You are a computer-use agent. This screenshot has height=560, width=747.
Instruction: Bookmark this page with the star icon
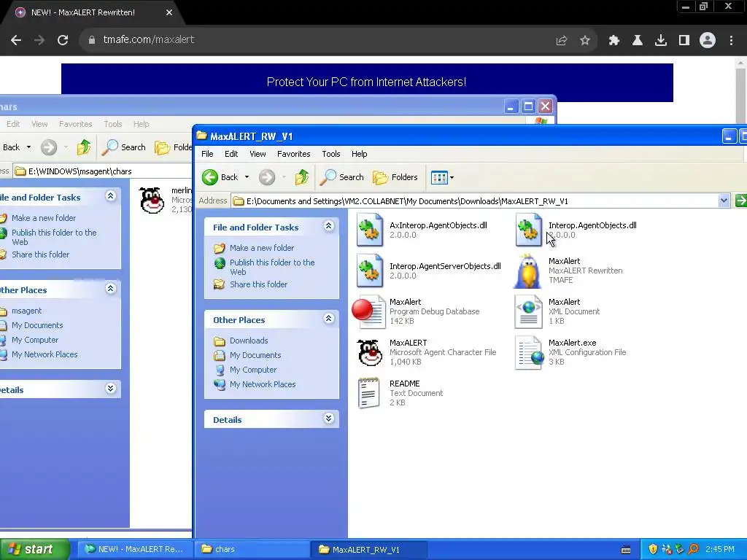coord(584,41)
